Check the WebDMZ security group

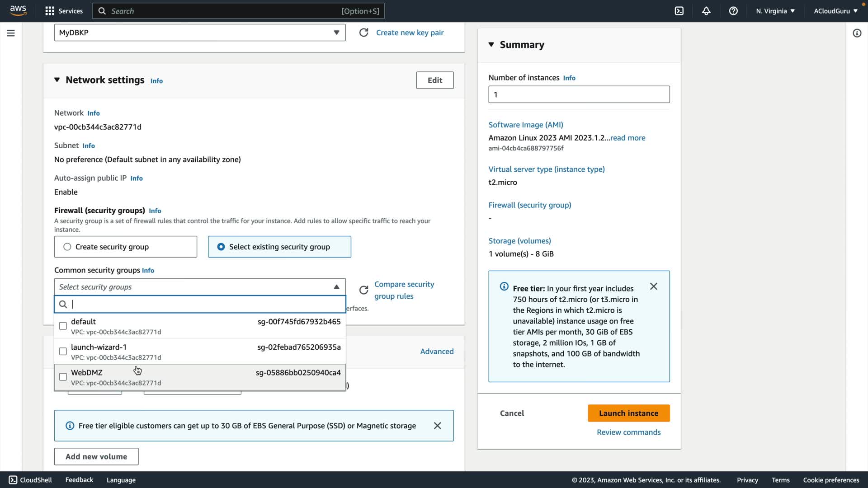click(x=63, y=377)
